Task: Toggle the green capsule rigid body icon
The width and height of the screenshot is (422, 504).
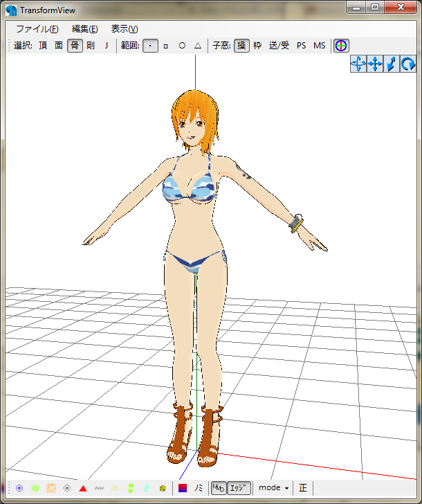Action: (x=130, y=488)
